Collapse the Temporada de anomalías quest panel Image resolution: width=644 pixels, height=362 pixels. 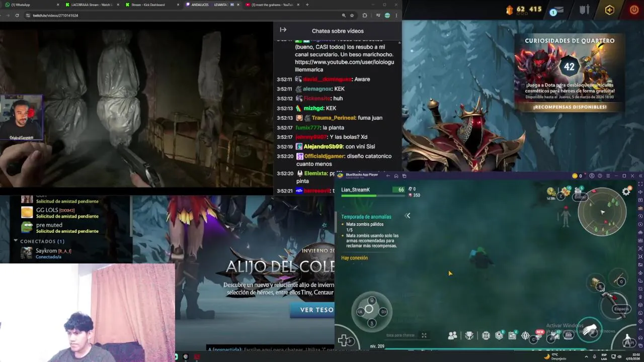pos(408,216)
